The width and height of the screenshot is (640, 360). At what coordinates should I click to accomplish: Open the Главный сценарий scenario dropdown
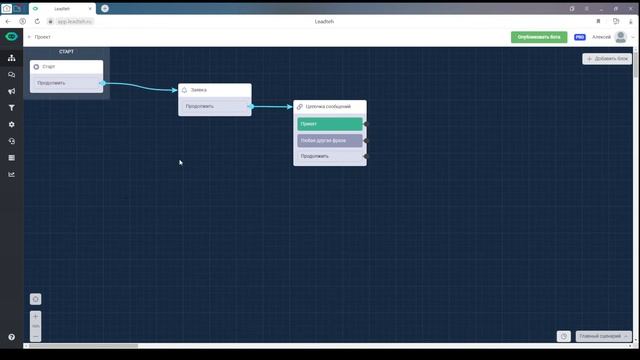[603, 336]
